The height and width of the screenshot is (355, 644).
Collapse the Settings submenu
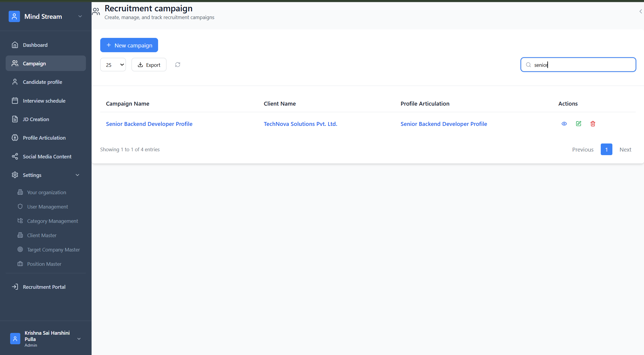pos(77,175)
